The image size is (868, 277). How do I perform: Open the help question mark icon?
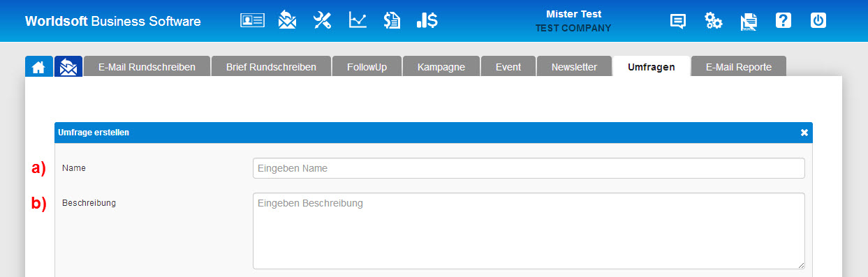coord(784,20)
